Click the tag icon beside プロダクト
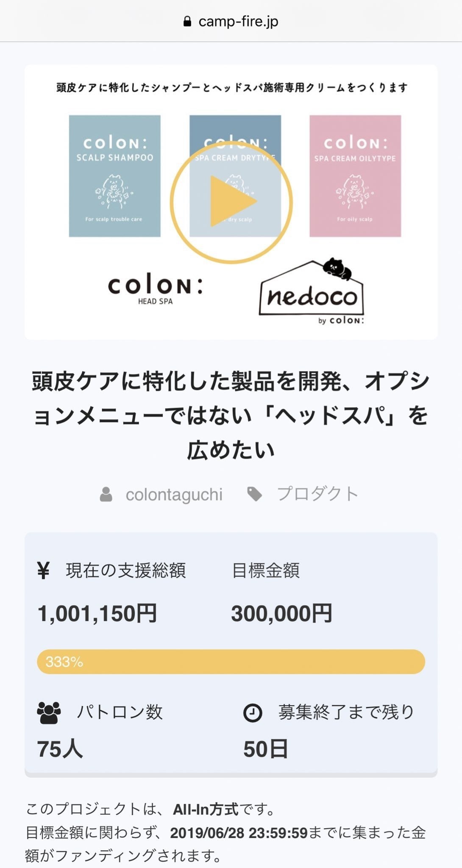462x868 pixels. [x=254, y=494]
